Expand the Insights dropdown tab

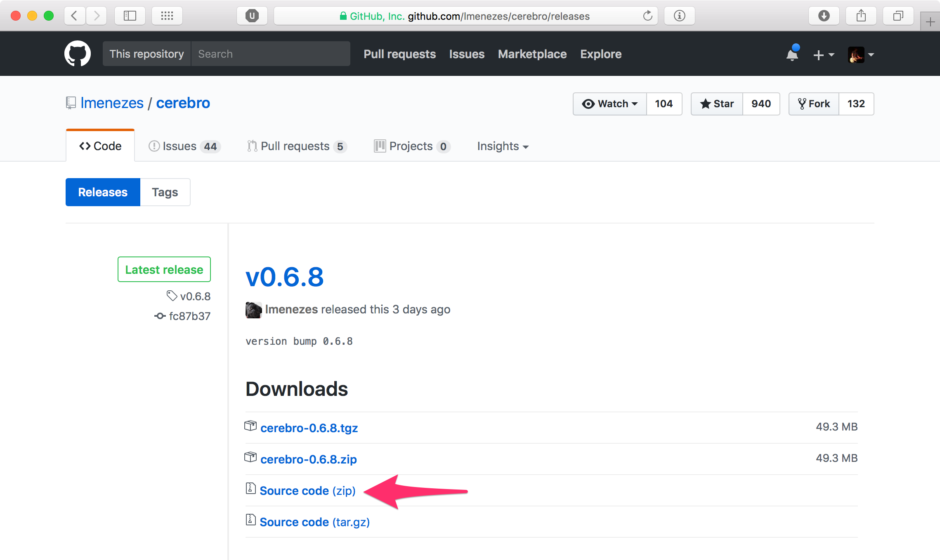[503, 146]
